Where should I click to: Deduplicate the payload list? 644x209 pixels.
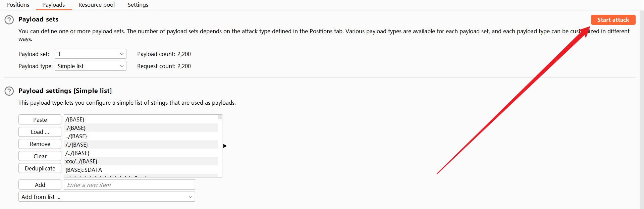40,168
